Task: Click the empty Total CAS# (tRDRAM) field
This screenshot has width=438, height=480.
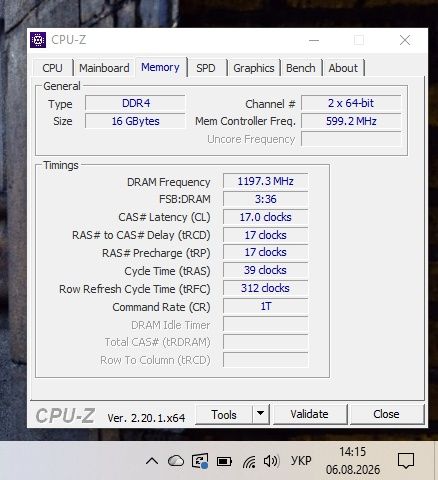Action: click(x=265, y=342)
